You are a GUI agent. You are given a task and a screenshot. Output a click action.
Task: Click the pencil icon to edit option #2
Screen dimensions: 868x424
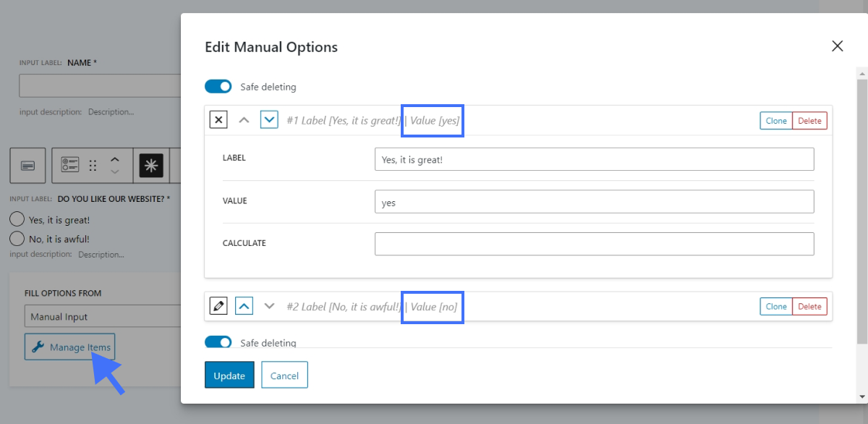(218, 306)
